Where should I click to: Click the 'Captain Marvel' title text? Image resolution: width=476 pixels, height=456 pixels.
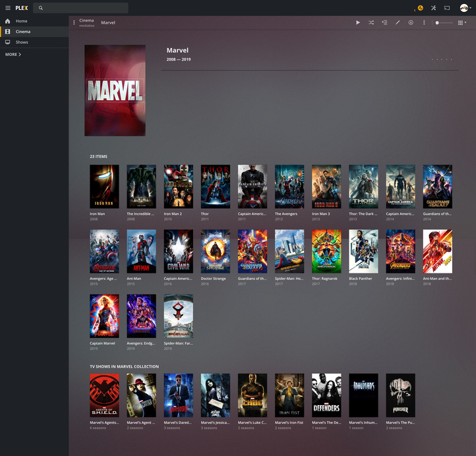coord(102,343)
